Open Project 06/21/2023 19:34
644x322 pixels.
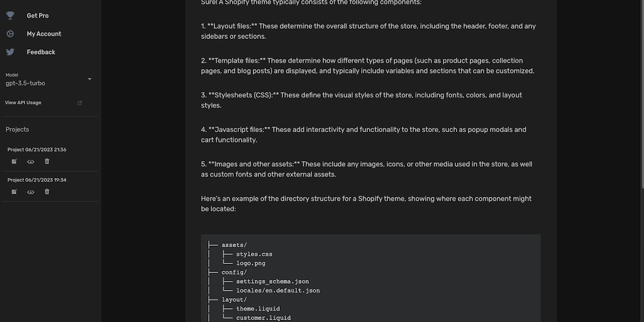37,180
